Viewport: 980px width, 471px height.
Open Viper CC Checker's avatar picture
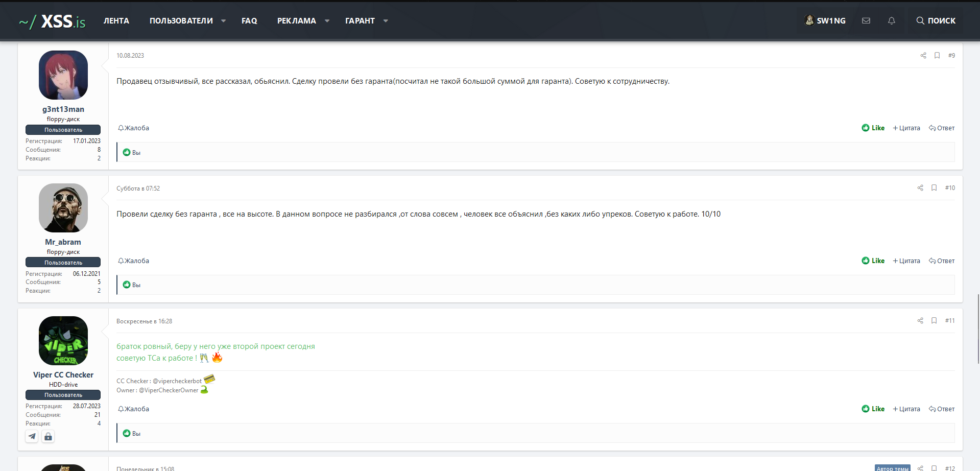click(63, 341)
